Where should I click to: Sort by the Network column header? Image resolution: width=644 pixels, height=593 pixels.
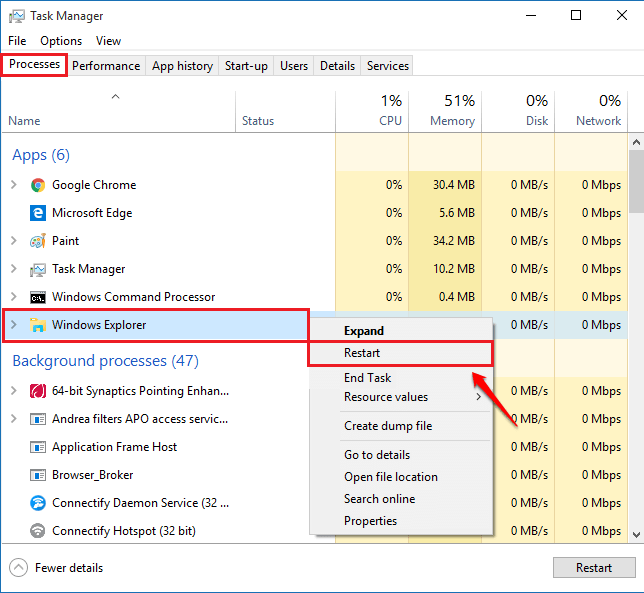coord(591,112)
